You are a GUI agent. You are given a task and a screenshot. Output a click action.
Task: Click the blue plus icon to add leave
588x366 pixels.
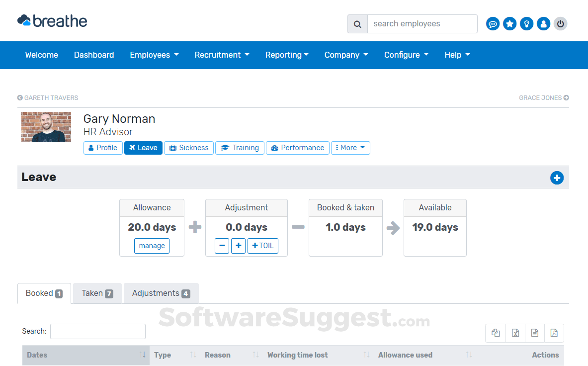click(557, 178)
